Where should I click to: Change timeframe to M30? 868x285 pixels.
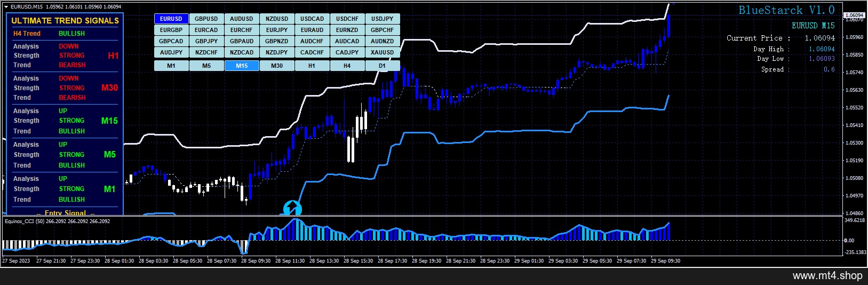[277, 66]
